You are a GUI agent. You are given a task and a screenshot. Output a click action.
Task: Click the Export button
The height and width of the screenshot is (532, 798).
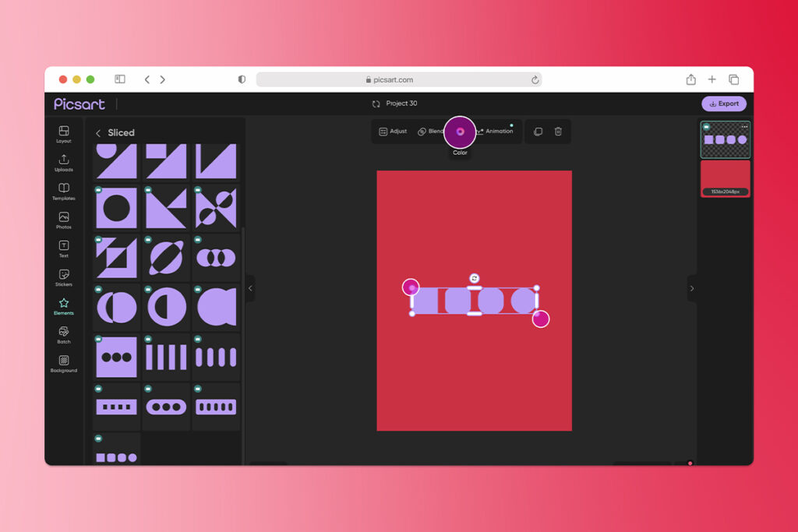click(724, 104)
